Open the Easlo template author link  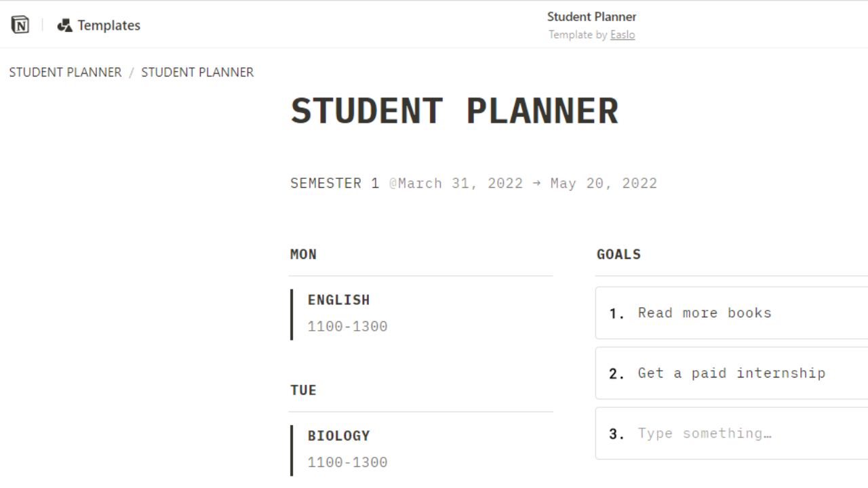(x=623, y=35)
